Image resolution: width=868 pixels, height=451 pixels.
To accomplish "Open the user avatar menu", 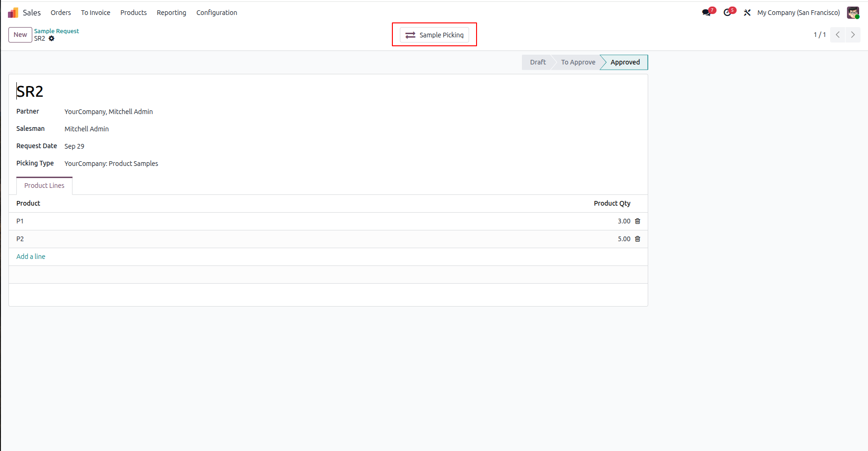I will 853,13.
